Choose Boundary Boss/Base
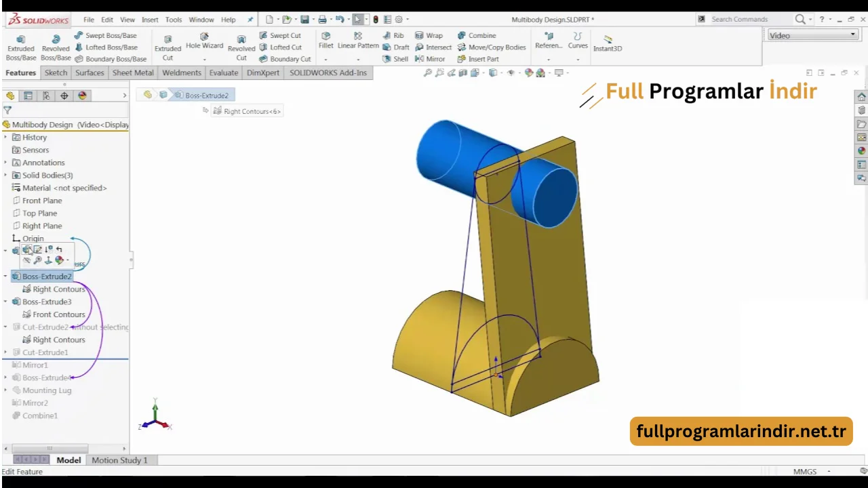Screen dimensions: 868x488 [x=110, y=59]
